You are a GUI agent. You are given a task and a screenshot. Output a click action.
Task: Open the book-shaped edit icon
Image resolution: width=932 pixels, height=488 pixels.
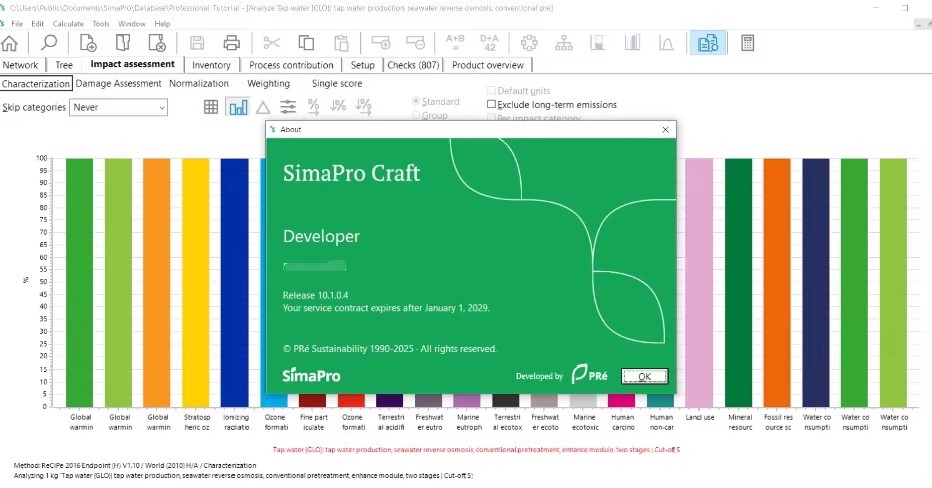(x=122, y=43)
